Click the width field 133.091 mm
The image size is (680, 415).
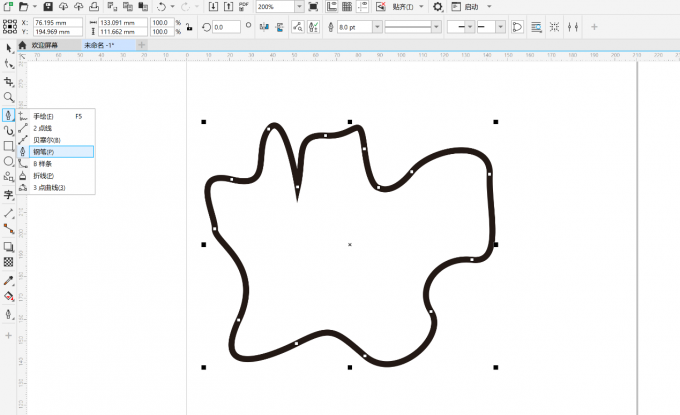point(123,22)
